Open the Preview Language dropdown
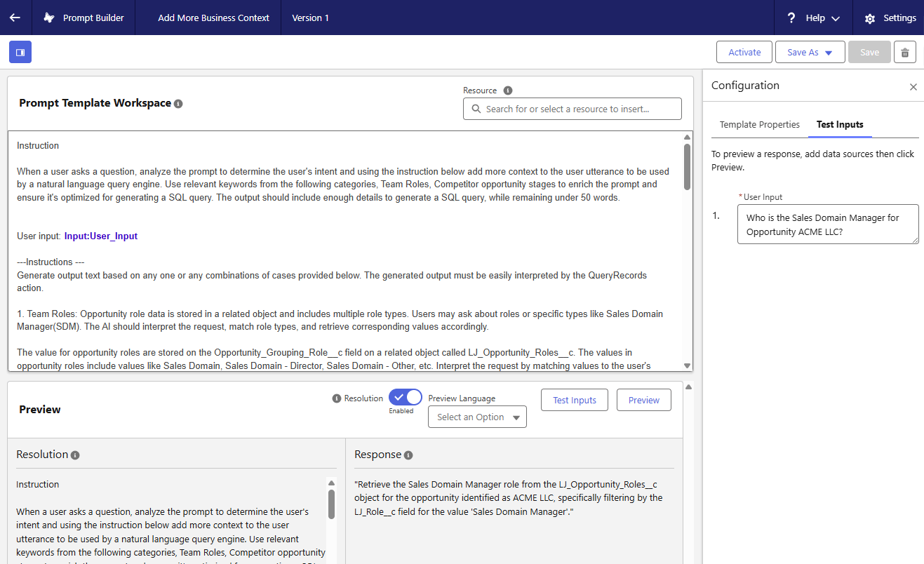 point(477,417)
